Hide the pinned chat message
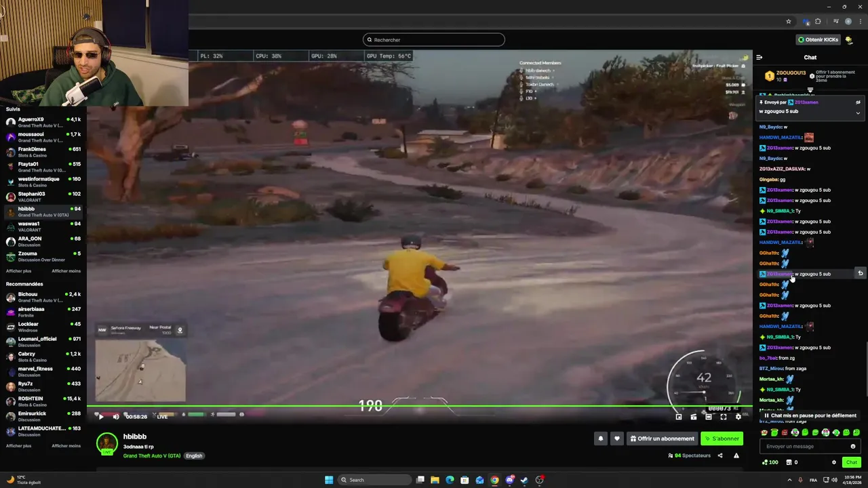 pyautogui.click(x=858, y=102)
